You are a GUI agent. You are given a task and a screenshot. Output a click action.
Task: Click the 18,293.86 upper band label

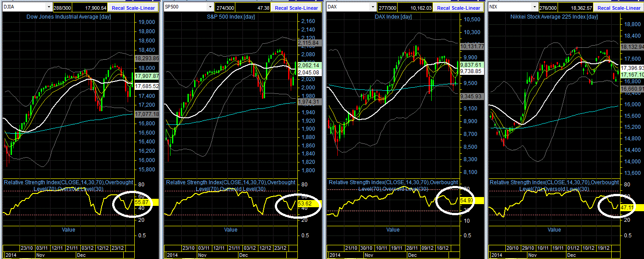point(146,58)
